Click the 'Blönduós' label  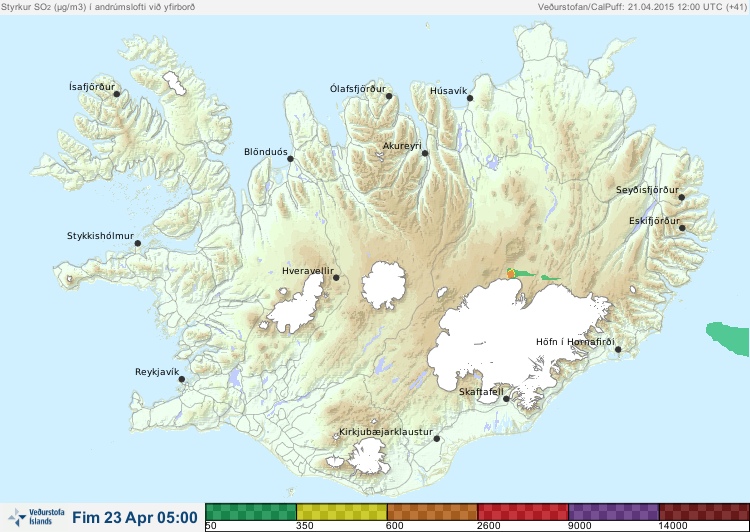[x=266, y=152]
